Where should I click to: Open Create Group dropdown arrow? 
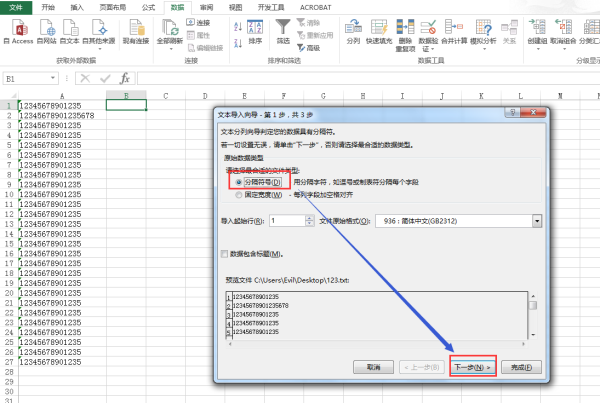(538, 49)
